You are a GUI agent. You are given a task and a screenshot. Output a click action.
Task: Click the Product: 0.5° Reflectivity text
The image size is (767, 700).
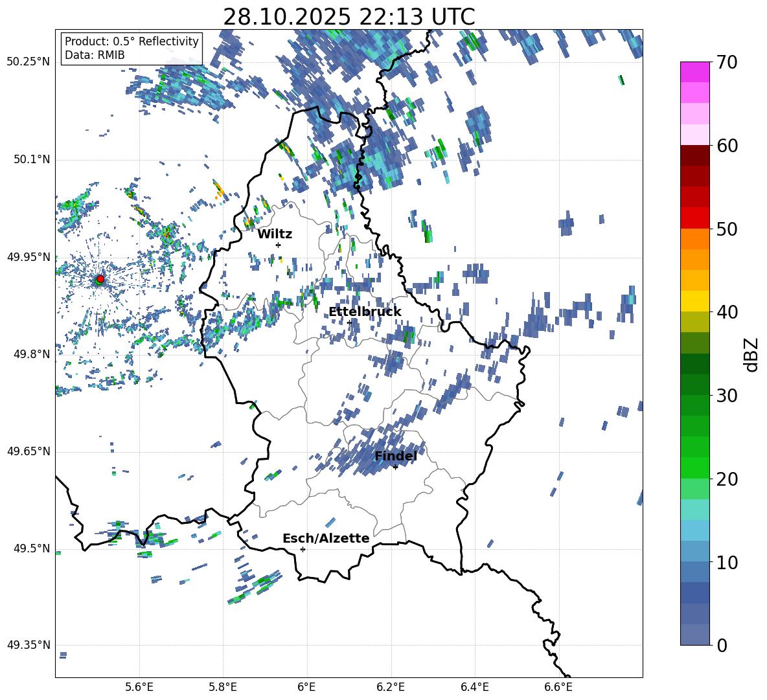click(132, 41)
